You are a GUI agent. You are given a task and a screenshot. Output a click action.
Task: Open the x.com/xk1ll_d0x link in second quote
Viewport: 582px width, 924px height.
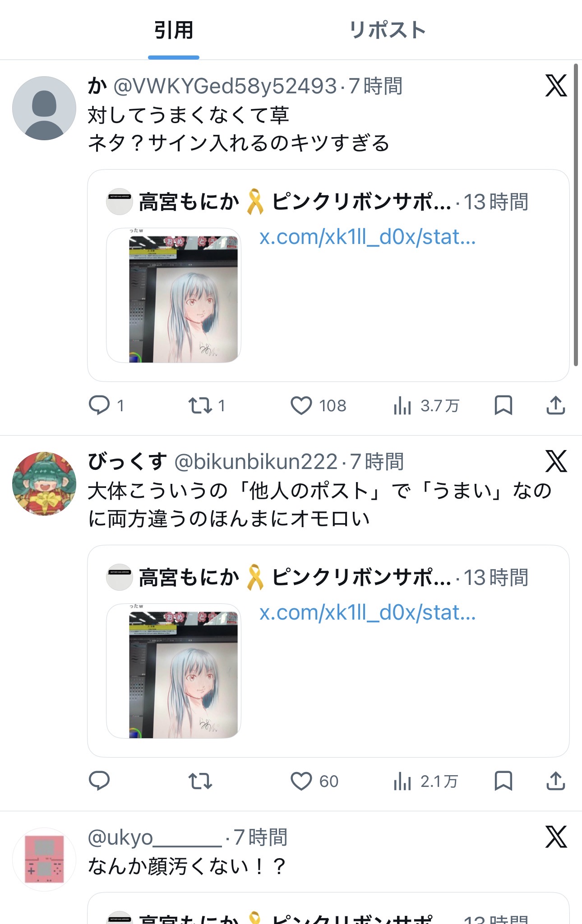367,613
